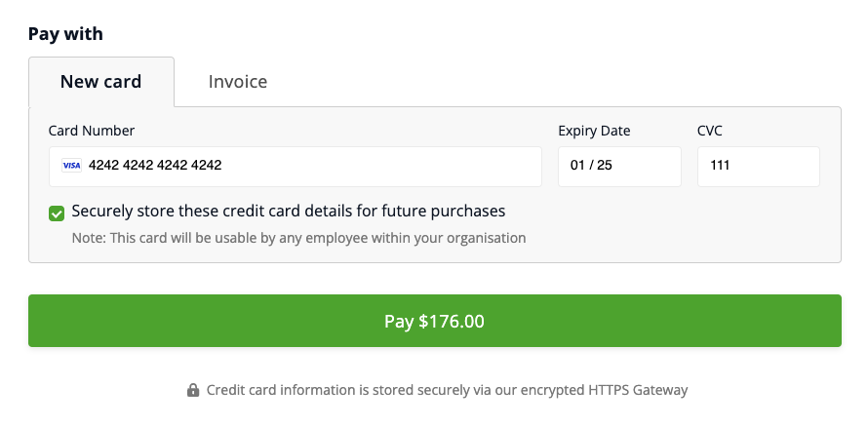Click the Visa card brand icon
The width and height of the screenshot is (868, 426).
[x=72, y=166]
